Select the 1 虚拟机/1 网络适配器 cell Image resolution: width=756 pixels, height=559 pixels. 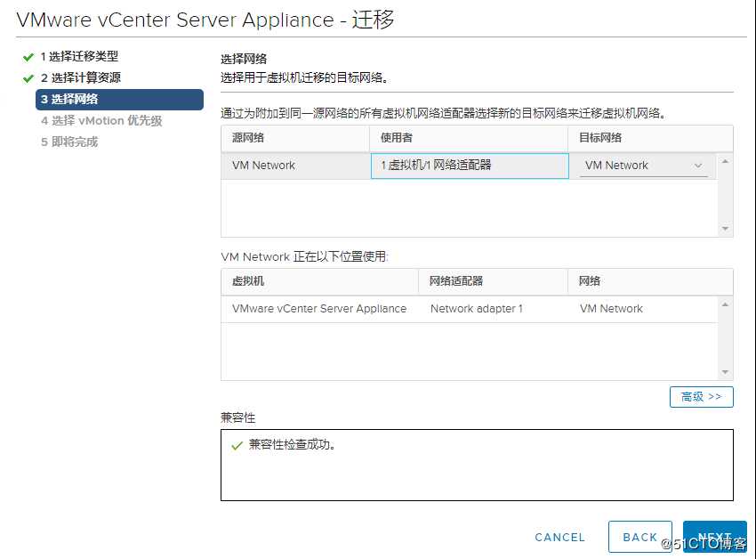click(470, 166)
